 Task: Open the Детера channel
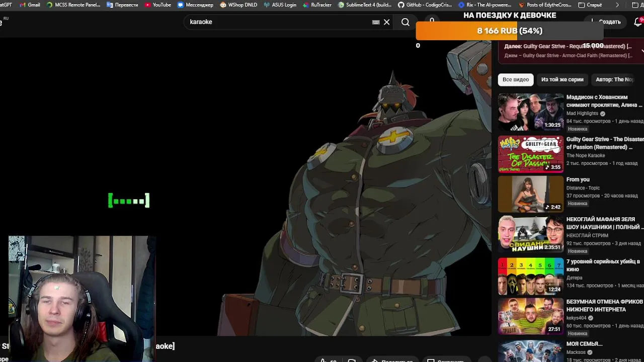[574, 278]
